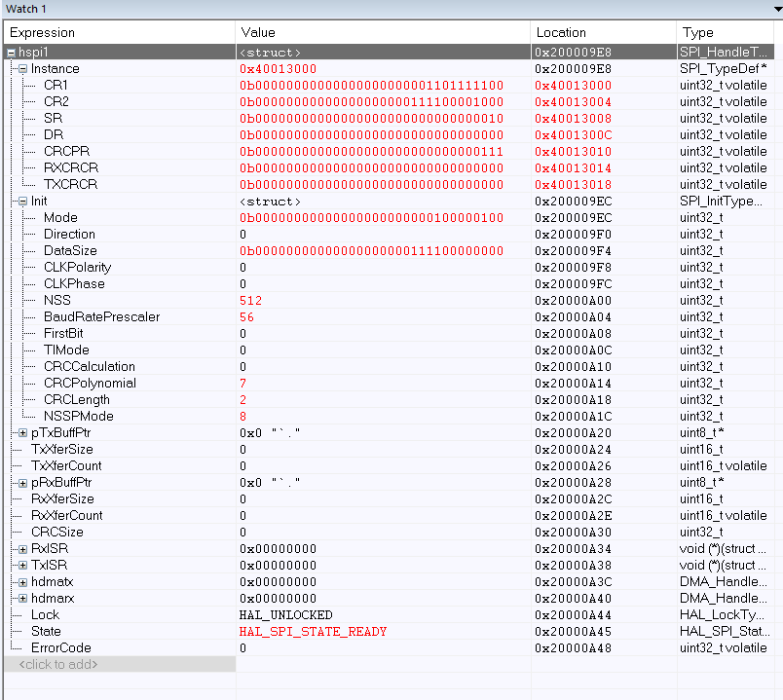783x700 pixels.
Task: Expand the pTxBuffPtr node
Action: click(x=23, y=433)
